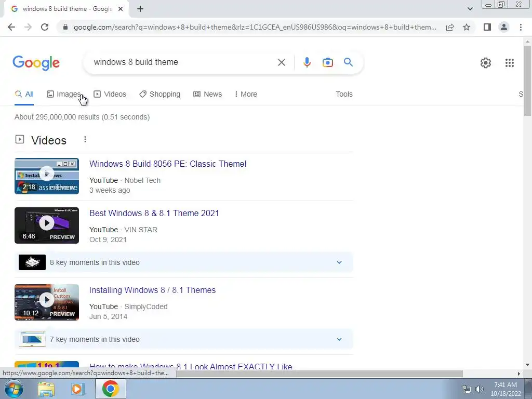Open the volume speaker tray icon

coord(480,389)
